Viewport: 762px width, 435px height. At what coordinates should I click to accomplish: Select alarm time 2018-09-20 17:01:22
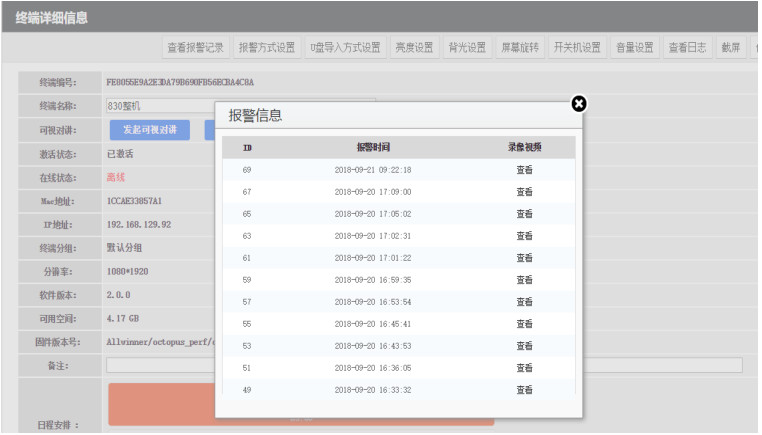point(373,258)
